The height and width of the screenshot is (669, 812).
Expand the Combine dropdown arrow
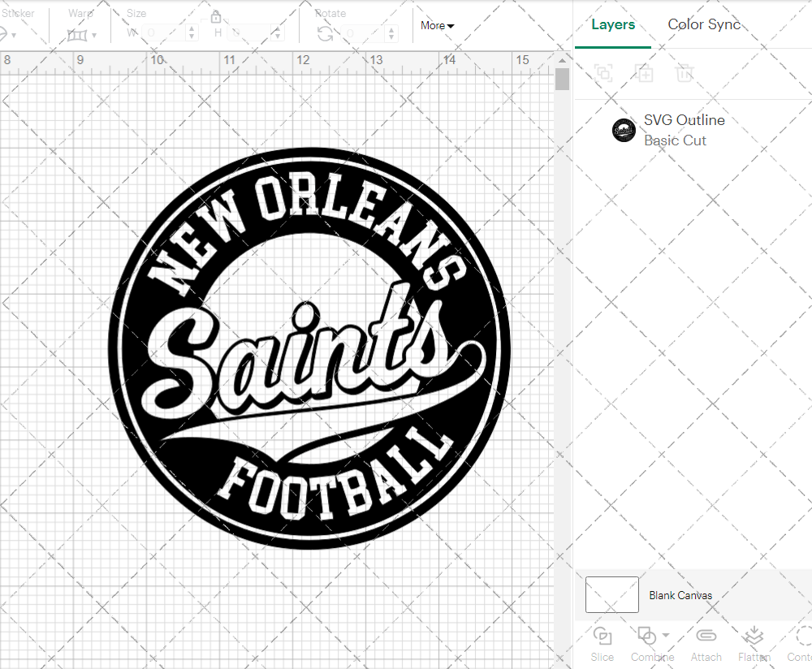pos(666,636)
